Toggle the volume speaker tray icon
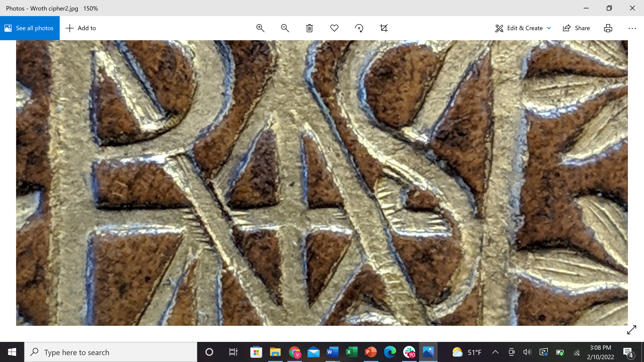644x362 pixels. pos(527,352)
